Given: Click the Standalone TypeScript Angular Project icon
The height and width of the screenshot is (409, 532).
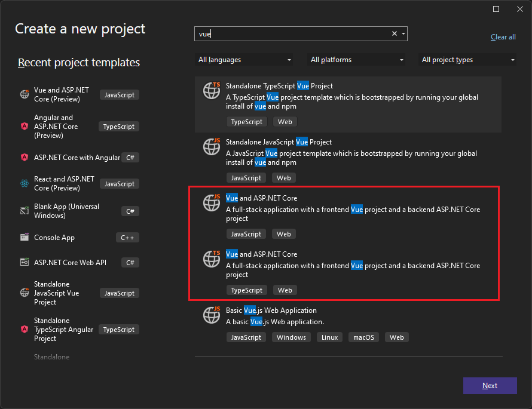Looking at the screenshot, I should 24,329.
